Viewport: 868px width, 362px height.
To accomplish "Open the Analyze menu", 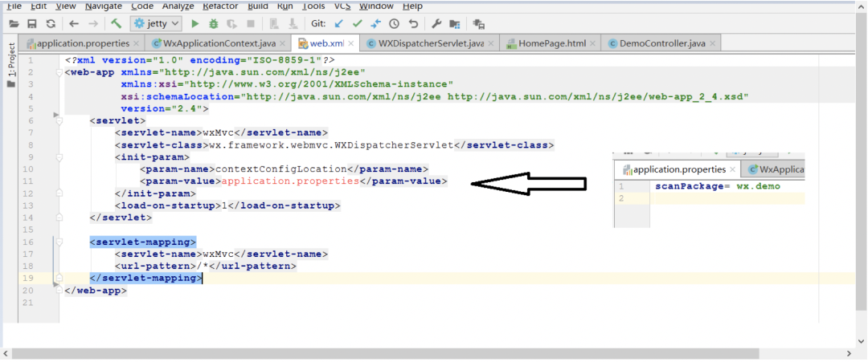I will click(x=178, y=6).
